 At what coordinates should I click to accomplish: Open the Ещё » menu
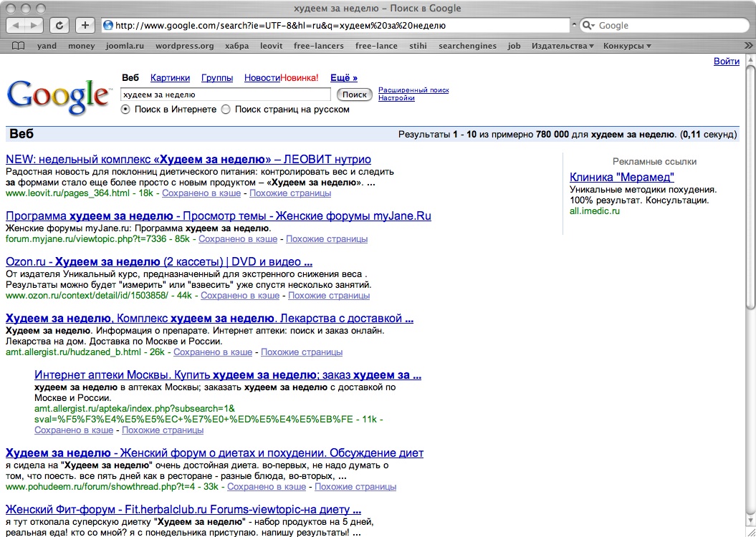[344, 77]
